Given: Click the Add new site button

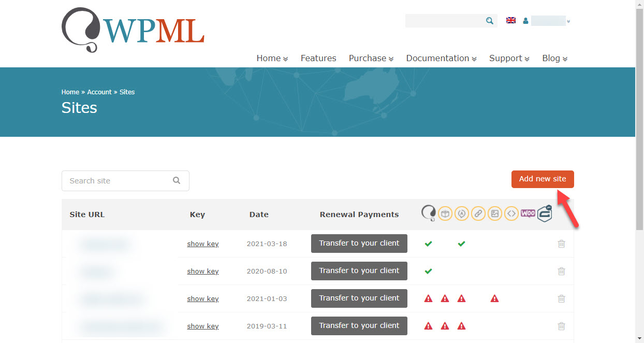Looking at the screenshot, I should pyautogui.click(x=543, y=179).
